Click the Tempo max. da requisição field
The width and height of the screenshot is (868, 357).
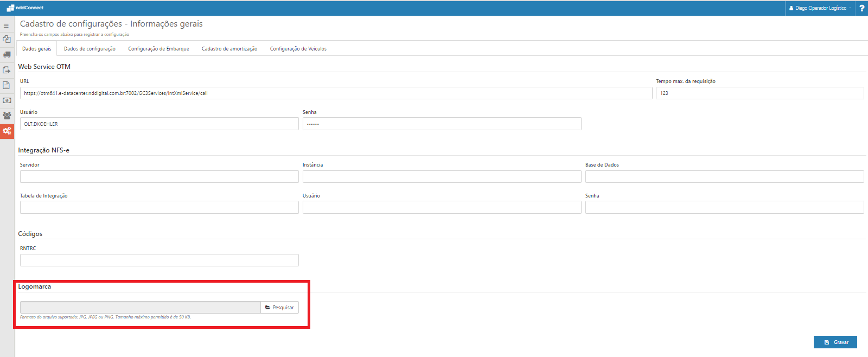coord(759,93)
